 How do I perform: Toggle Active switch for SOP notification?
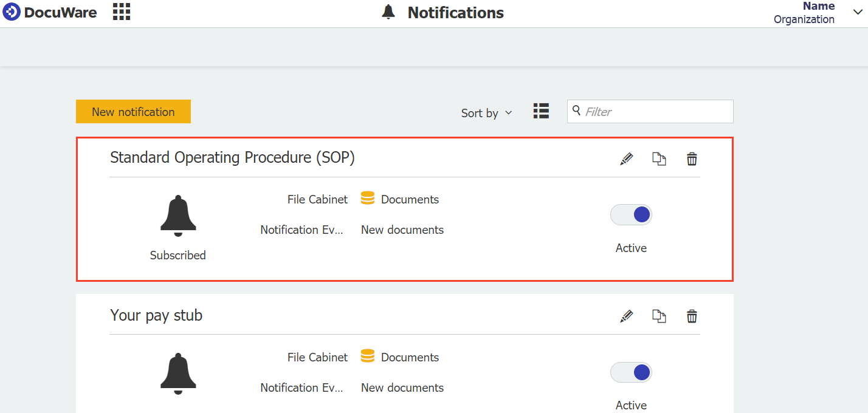tap(631, 215)
